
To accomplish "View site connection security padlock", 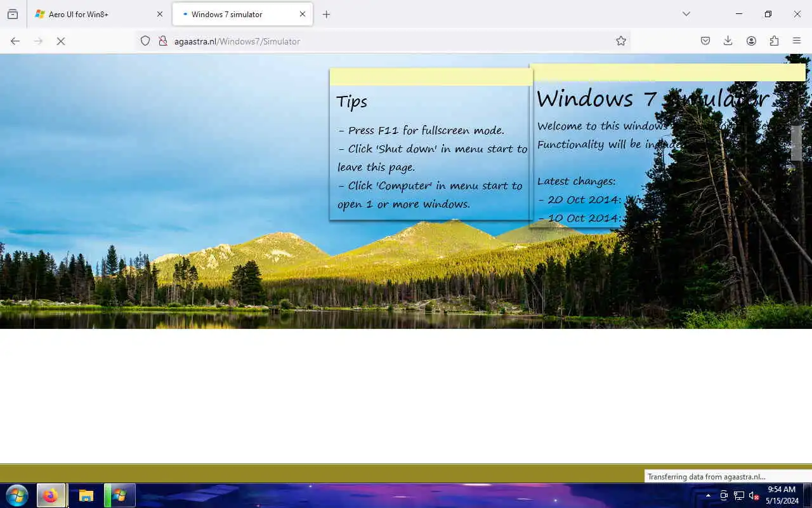I will (x=162, y=41).
